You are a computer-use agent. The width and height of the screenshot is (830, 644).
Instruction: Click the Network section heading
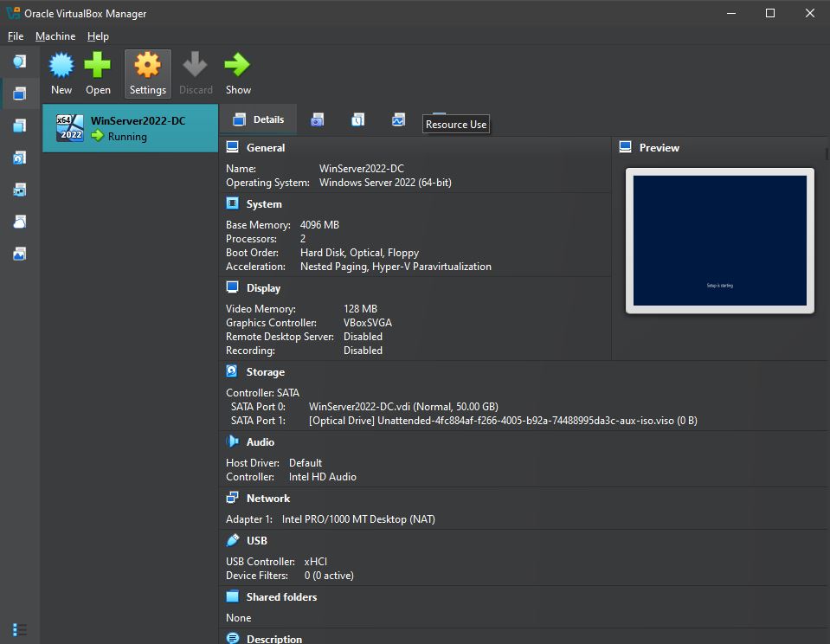pyautogui.click(x=267, y=499)
